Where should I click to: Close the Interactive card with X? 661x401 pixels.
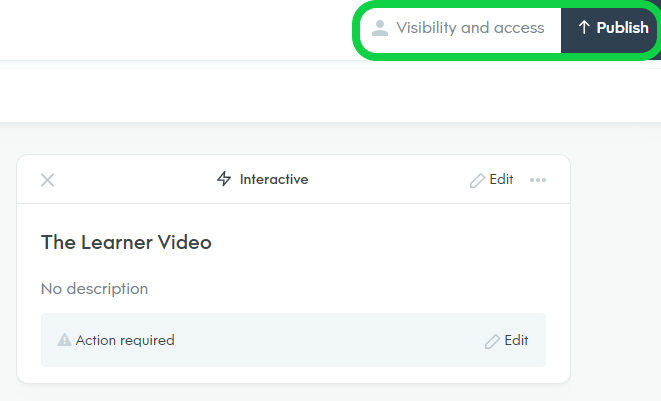click(48, 180)
